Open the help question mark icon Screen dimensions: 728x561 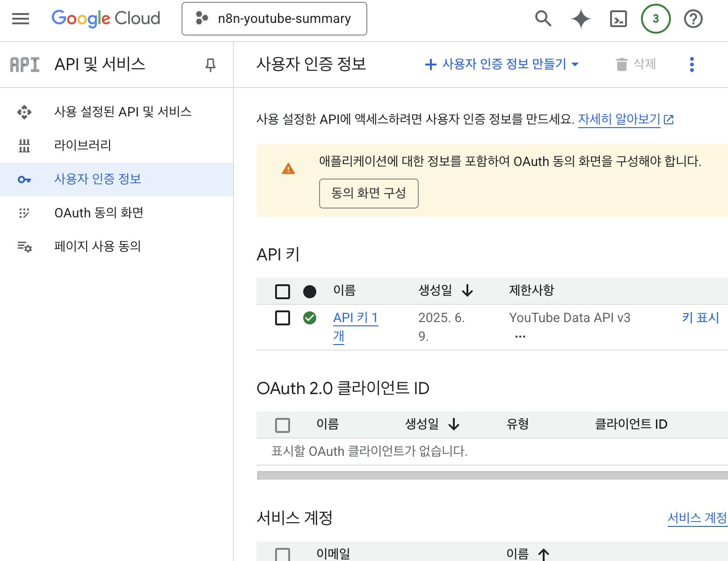pyautogui.click(x=693, y=19)
